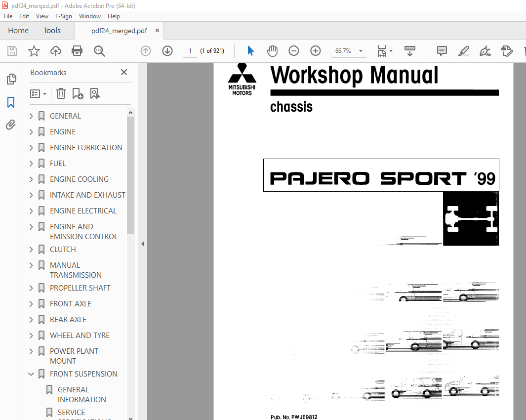Viewport: 526px width, 420px height.
Task: Upload the file to cloud storage
Action: point(56,51)
